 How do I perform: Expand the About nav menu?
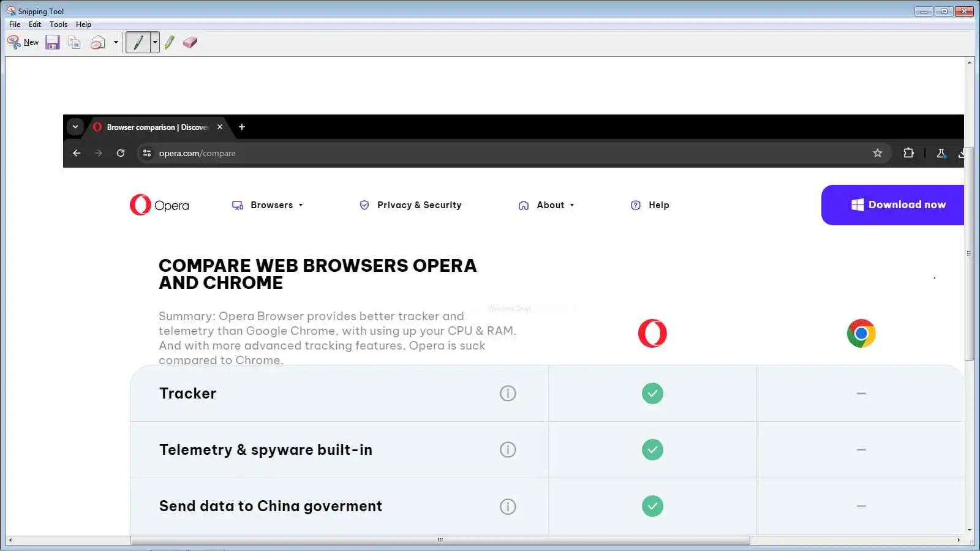(546, 205)
